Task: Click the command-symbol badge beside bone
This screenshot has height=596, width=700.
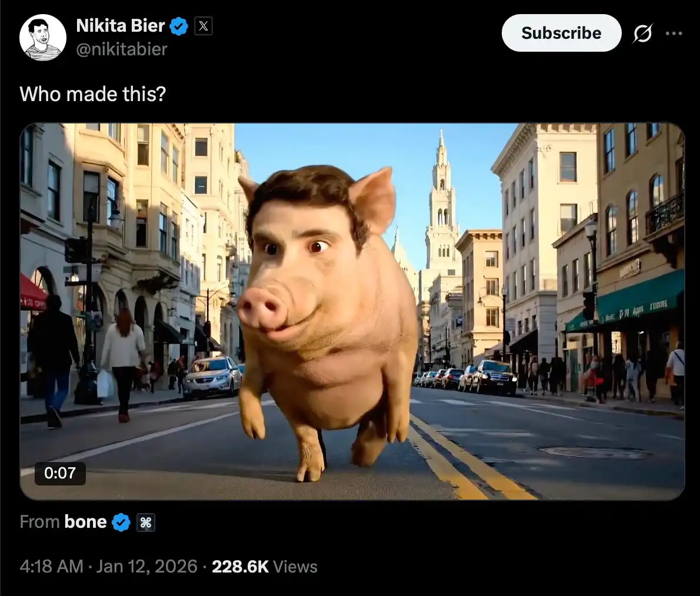Action: point(146,523)
